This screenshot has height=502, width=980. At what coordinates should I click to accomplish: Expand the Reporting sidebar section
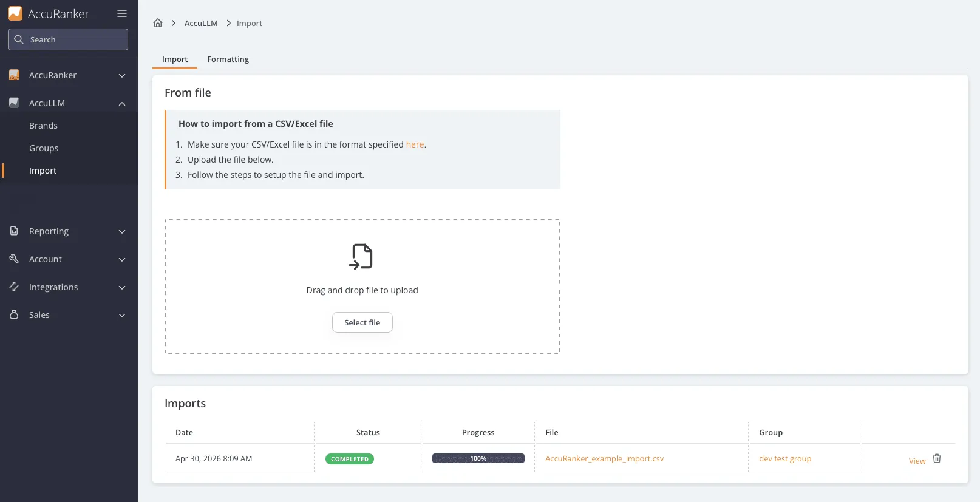122,231
